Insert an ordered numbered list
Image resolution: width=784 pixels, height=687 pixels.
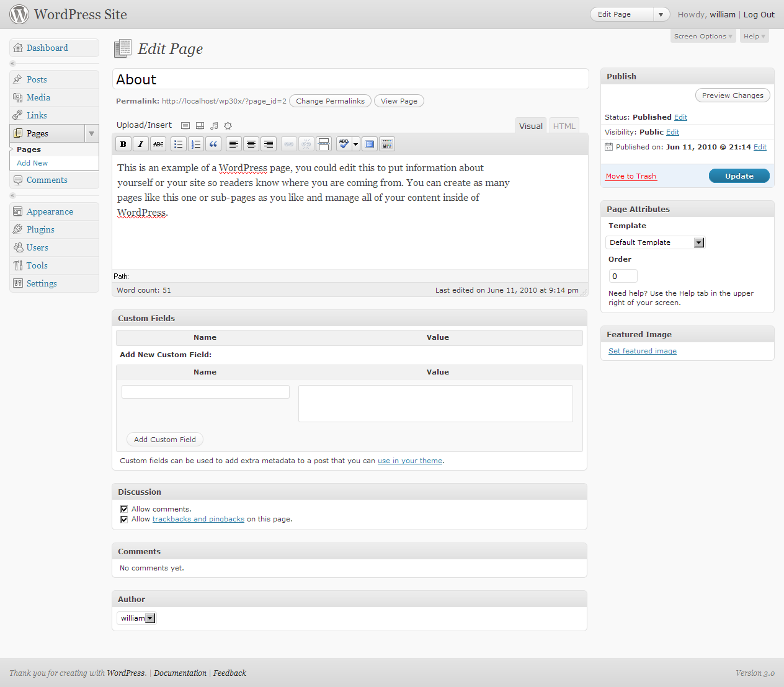pos(196,144)
